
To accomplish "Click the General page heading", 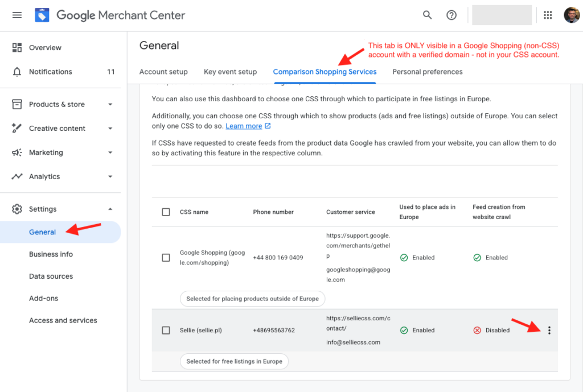I will coord(159,46).
